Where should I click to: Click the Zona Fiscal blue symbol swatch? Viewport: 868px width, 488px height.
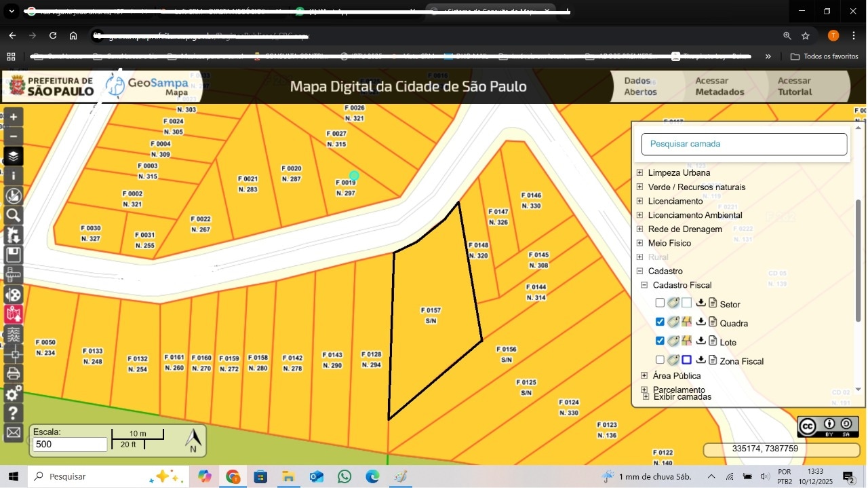pyautogui.click(x=686, y=360)
